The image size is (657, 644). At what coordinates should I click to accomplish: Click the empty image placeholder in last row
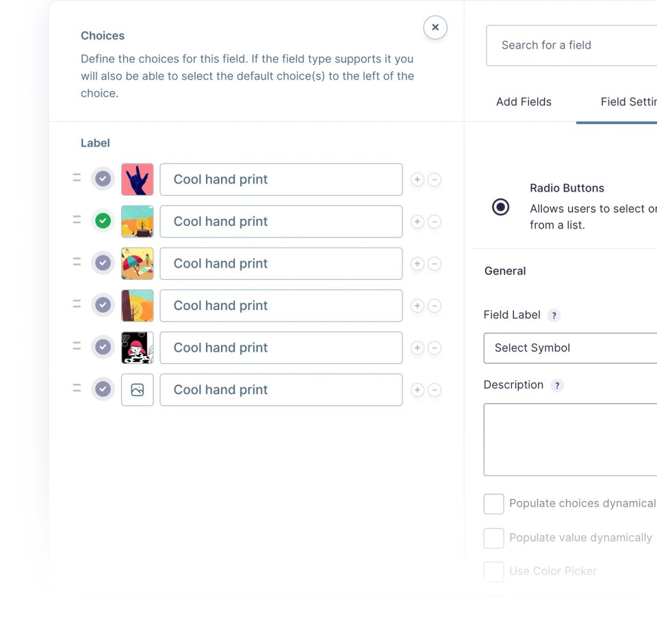click(138, 389)
